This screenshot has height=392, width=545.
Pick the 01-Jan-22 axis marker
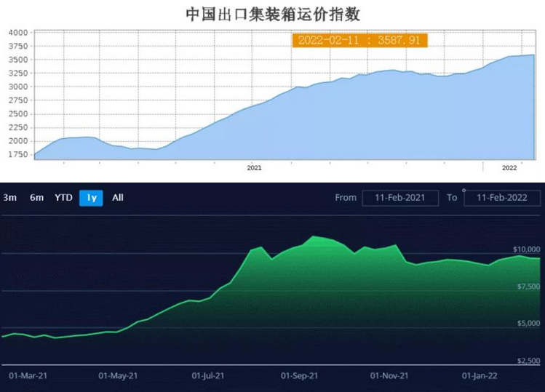point(480,376)
